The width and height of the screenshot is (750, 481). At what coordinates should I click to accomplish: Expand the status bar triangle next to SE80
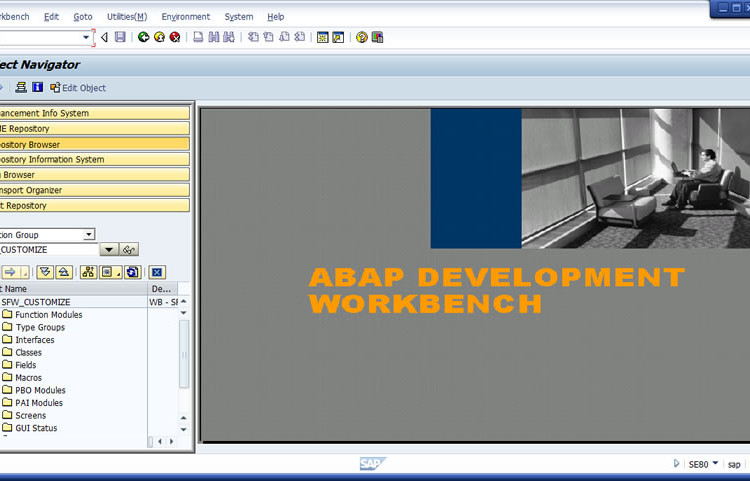[x=676, y=463]
